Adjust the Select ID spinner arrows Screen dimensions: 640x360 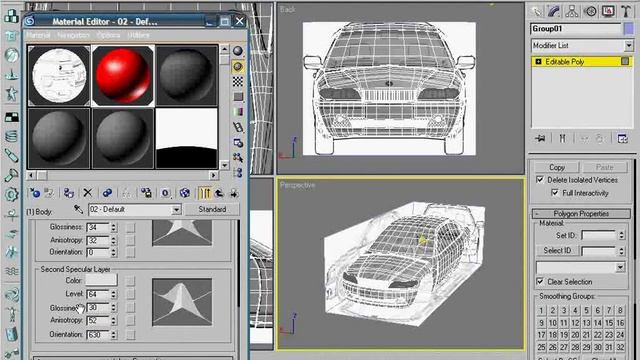point(621,251)
